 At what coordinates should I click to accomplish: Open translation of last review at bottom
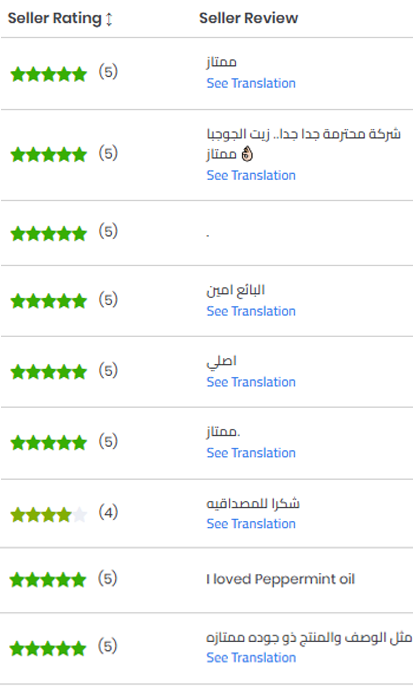[x=251, y=657]
